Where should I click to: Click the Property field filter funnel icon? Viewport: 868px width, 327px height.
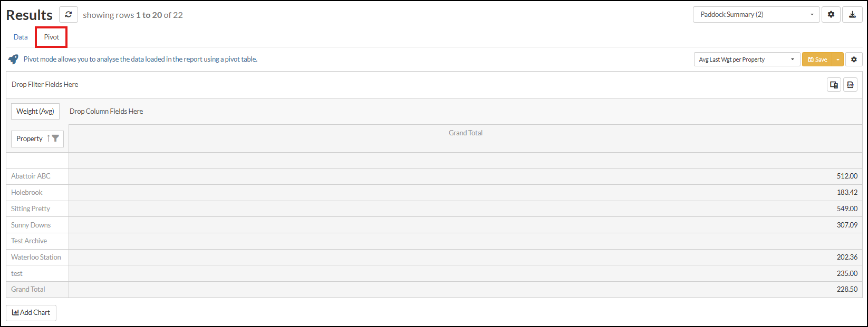point(55,138)
